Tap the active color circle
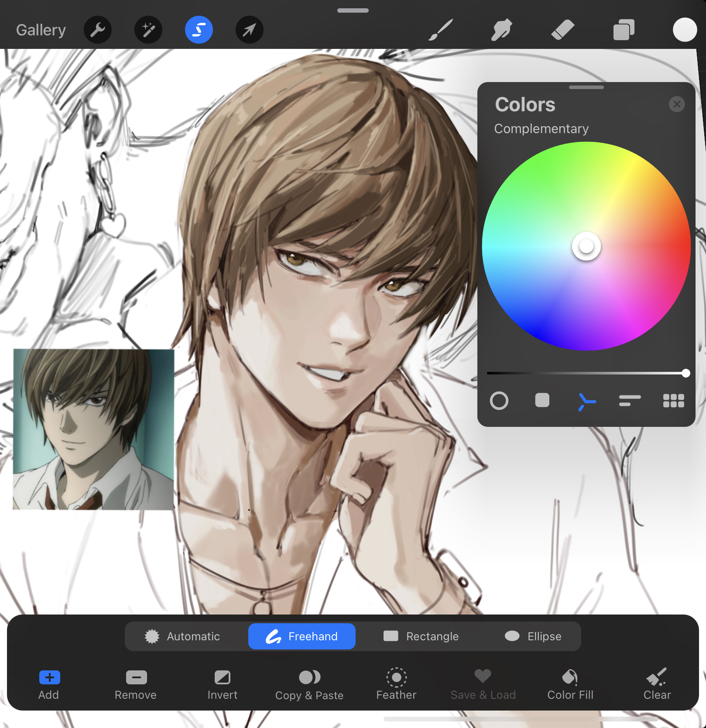 point(685,30)
